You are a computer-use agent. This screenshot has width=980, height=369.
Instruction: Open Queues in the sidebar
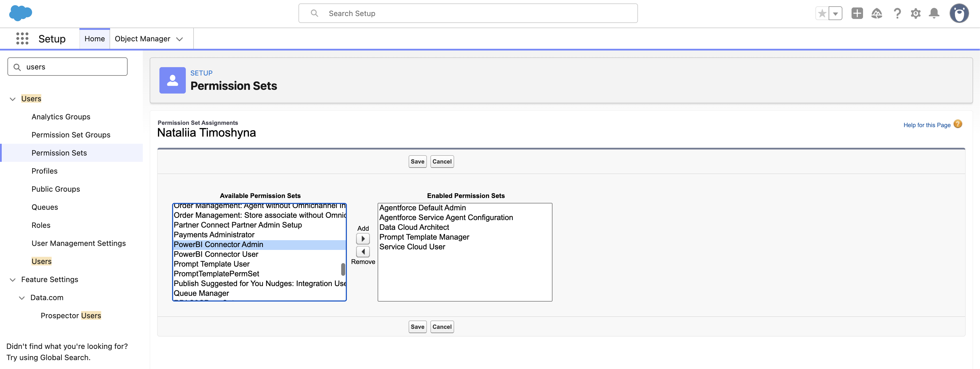pyautogui.click(x=45, y=207)
